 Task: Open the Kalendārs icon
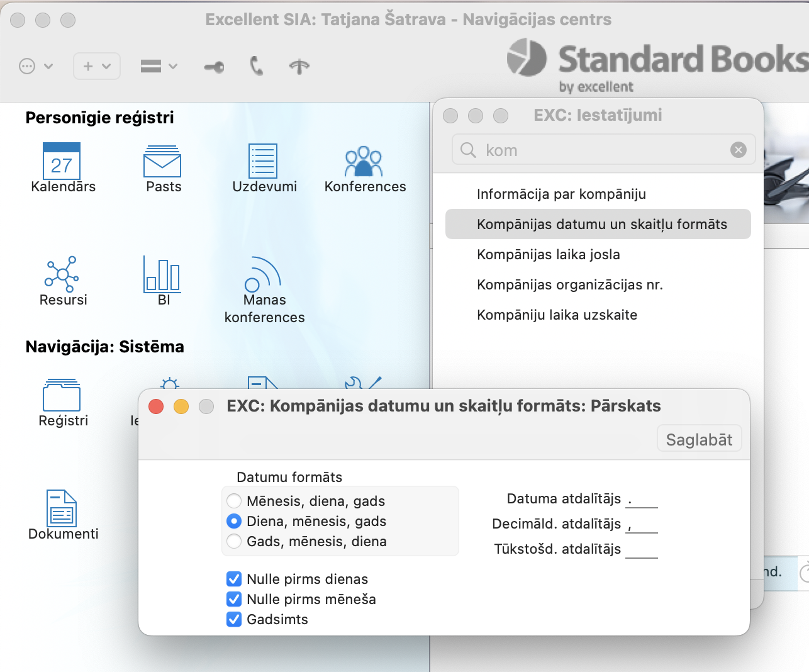coord(62,162)
